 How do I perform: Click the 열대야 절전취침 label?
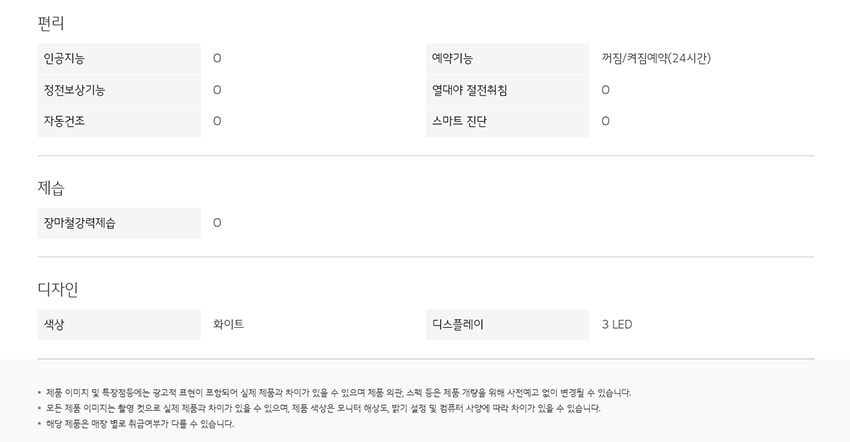(x=469, y=90)
